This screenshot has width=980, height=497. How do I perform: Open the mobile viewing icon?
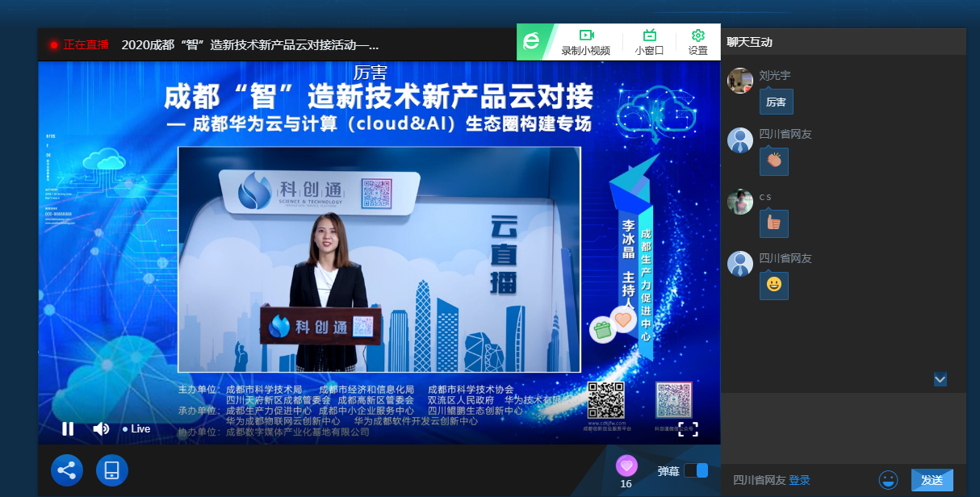click(112, 470)
